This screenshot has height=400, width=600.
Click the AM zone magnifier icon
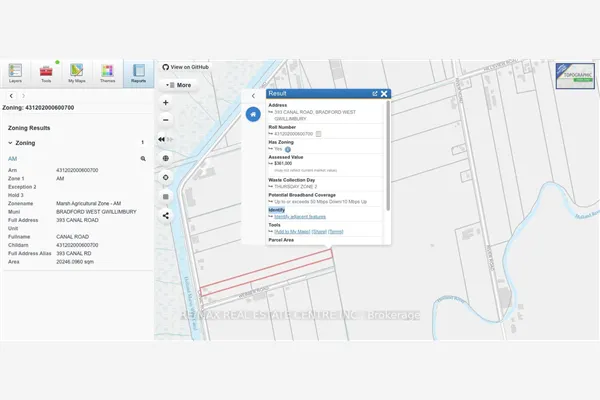point(143,158)
